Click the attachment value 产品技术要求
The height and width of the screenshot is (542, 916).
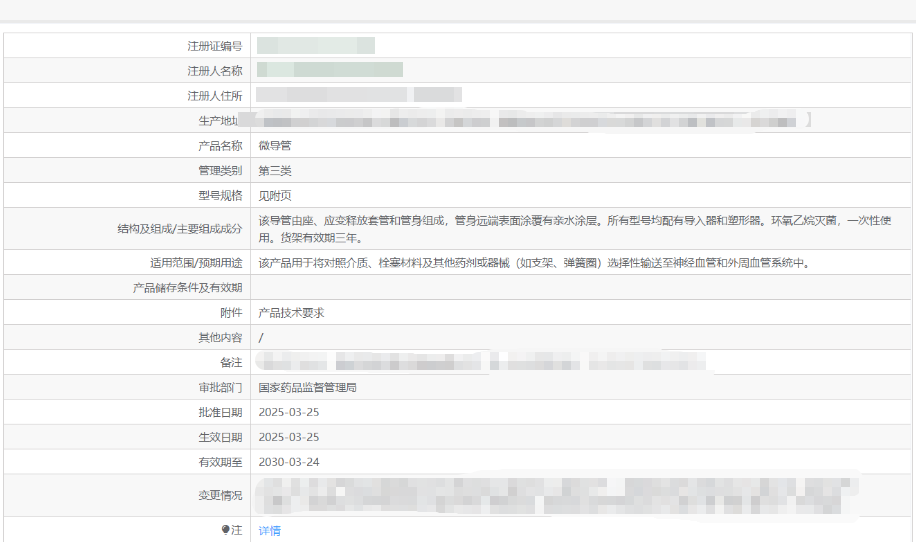coord(291,312)
